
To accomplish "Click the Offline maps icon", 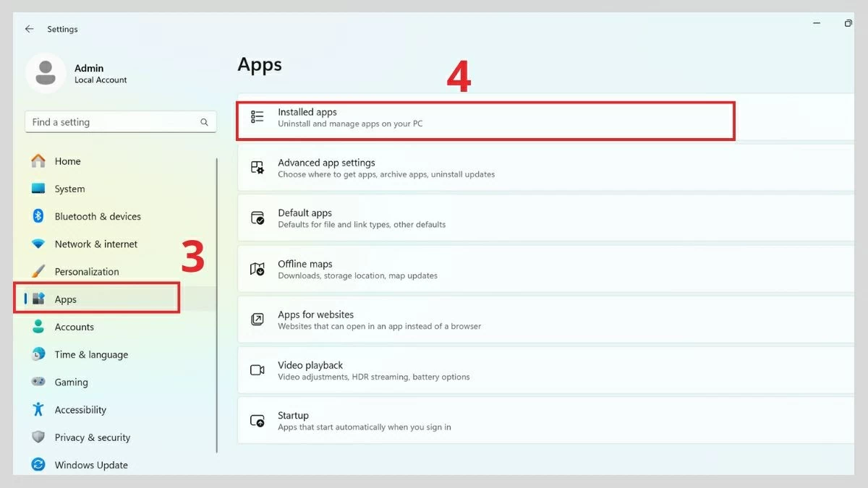I will [257, 269].
